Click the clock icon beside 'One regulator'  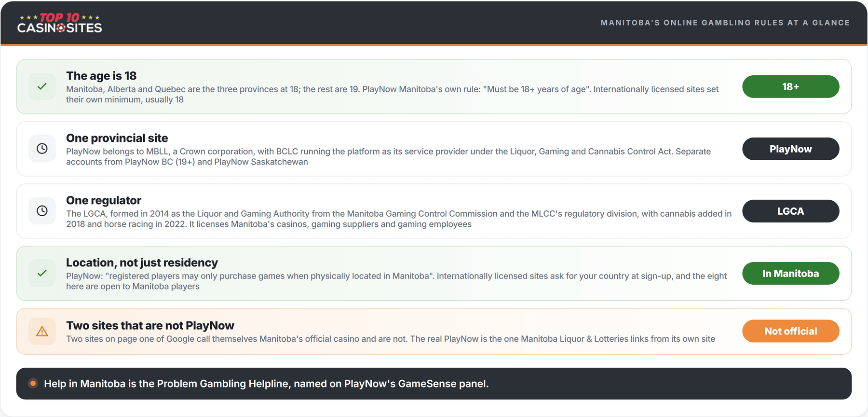[42, 211]
